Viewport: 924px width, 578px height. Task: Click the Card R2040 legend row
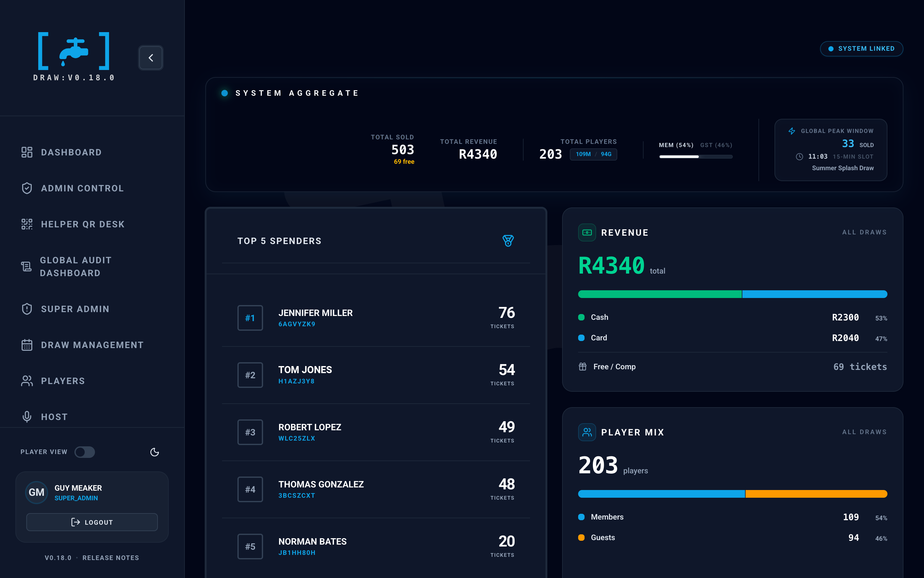732,338
